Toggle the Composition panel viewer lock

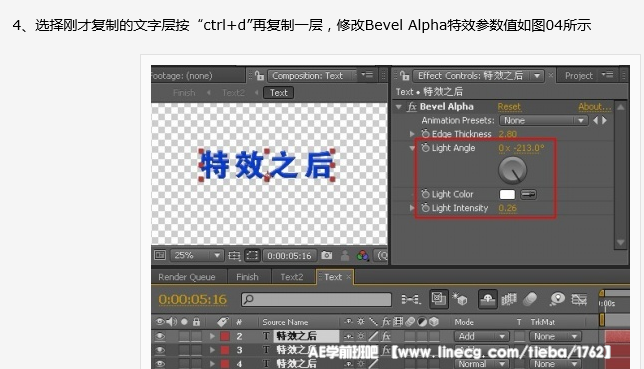[x=259, y=76]
